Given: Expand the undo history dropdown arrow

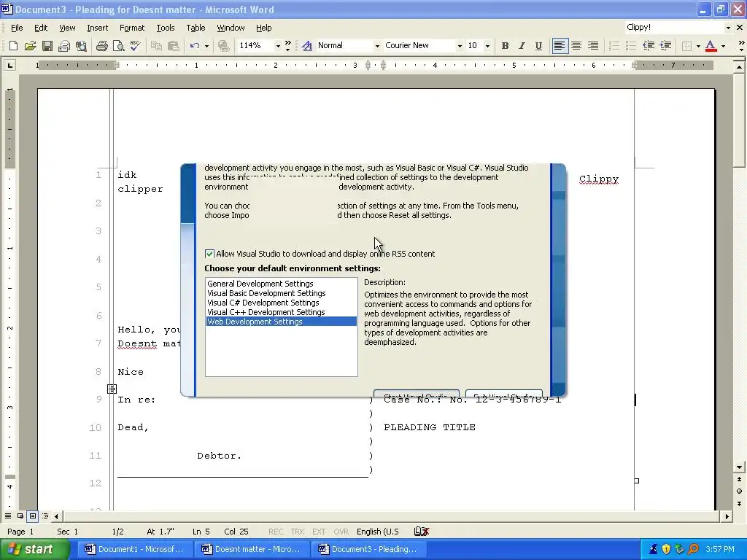Looking at the screenshot, I should [206, 46].
